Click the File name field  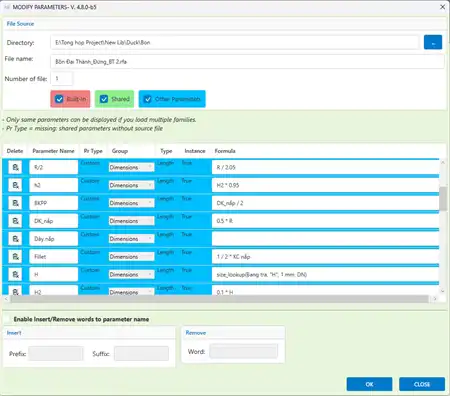click(247, 62)
